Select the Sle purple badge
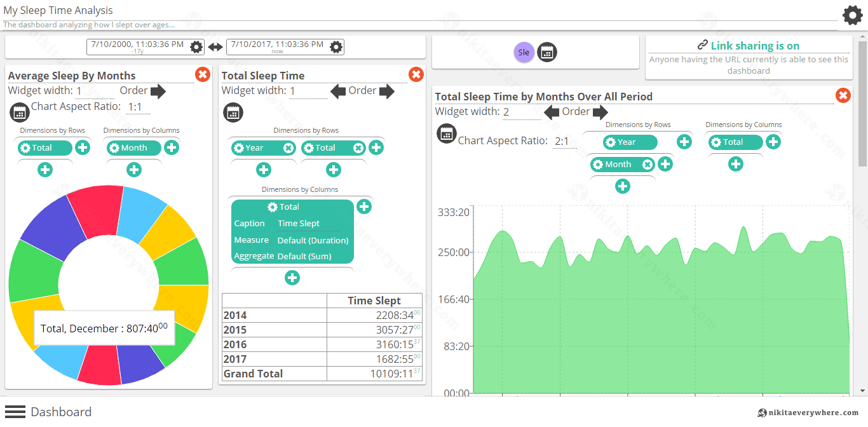This screenshot has height=427, width=868. tap(524, 52)
